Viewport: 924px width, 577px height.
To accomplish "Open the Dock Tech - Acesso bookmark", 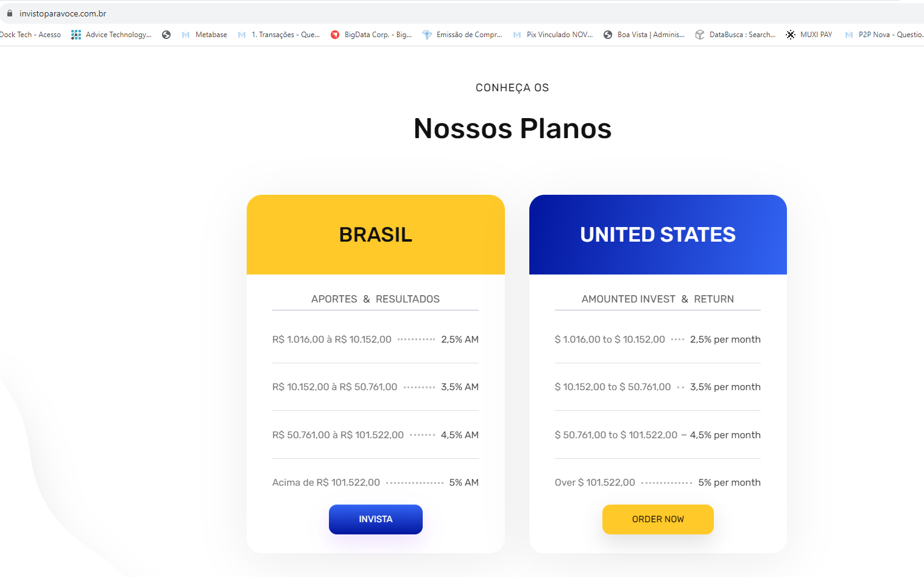I will [x=30, y=35].
